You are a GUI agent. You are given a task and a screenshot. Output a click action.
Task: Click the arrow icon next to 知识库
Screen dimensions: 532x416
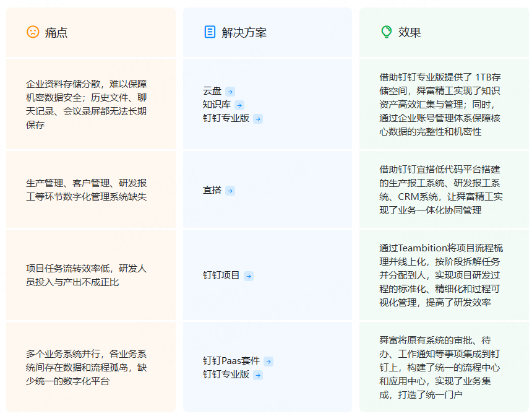coord(239,105)
